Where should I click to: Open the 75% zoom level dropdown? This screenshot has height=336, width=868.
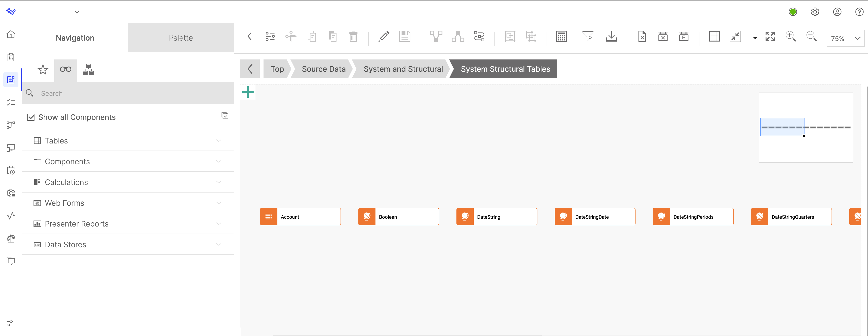(846, 38)
